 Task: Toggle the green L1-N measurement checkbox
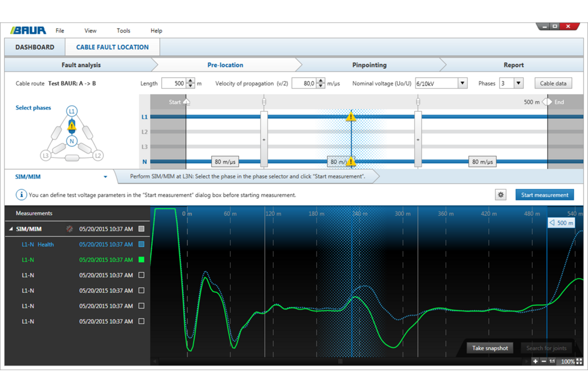pos(141,259)
